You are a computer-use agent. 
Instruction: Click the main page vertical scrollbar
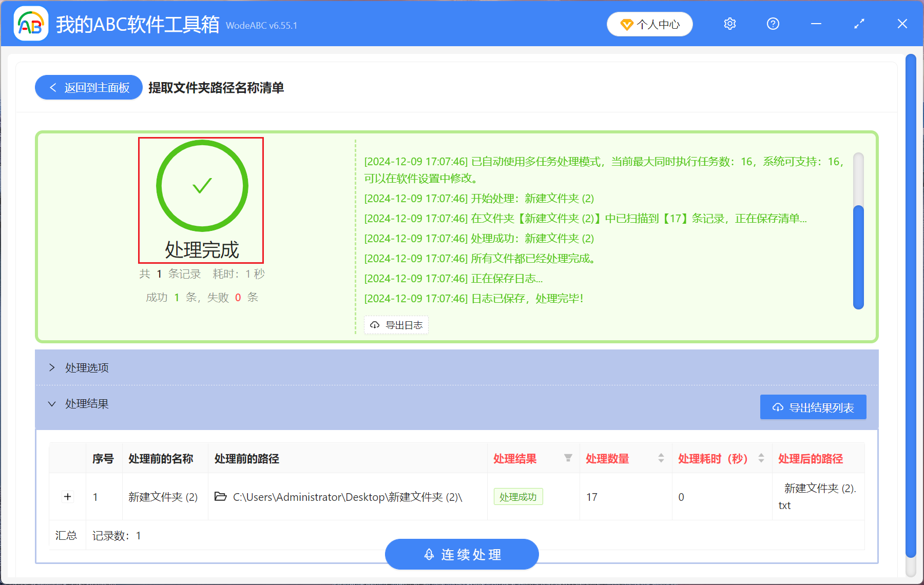pos(911,308)
